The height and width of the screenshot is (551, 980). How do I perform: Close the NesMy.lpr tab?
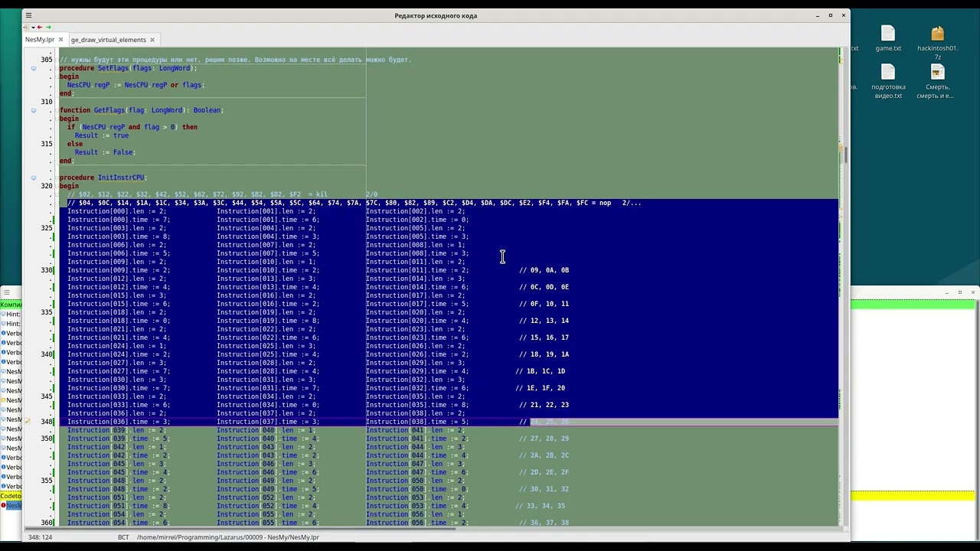(60, 40)
